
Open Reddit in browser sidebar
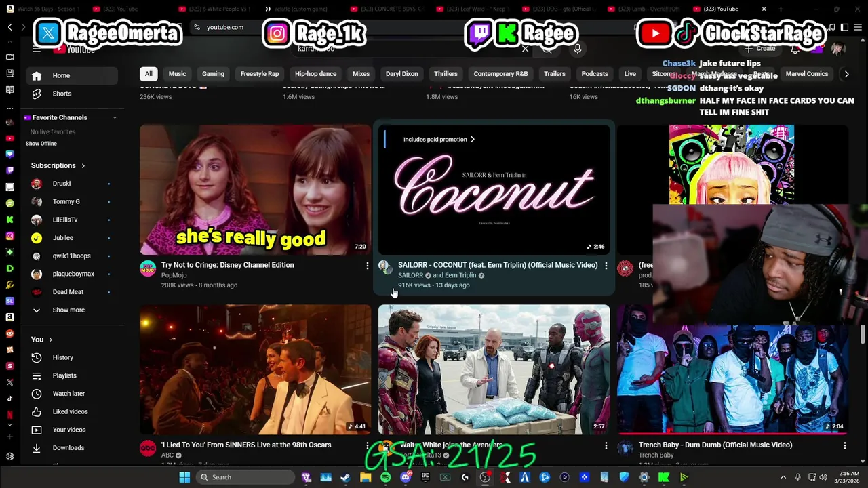[x=9, y=333]
